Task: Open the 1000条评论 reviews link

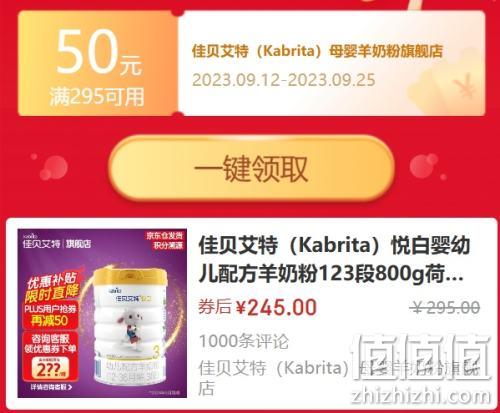Action: pos(244,341)
